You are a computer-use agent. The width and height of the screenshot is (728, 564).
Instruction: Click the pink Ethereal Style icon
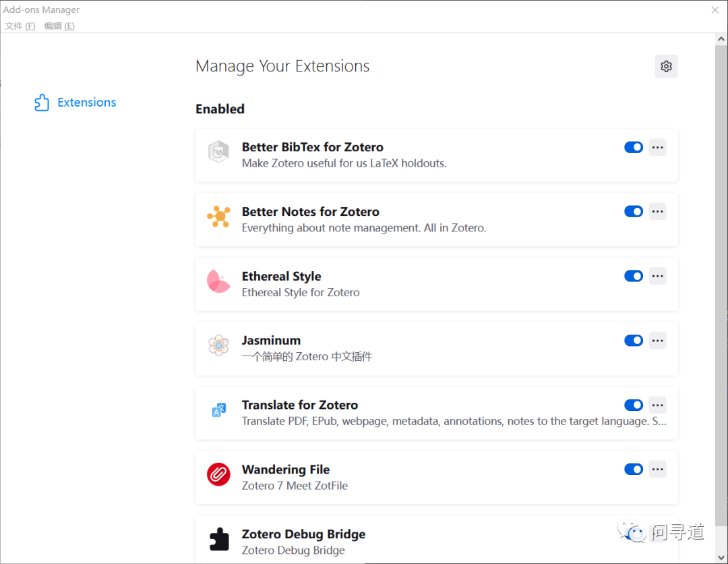(x=218, y=281)
